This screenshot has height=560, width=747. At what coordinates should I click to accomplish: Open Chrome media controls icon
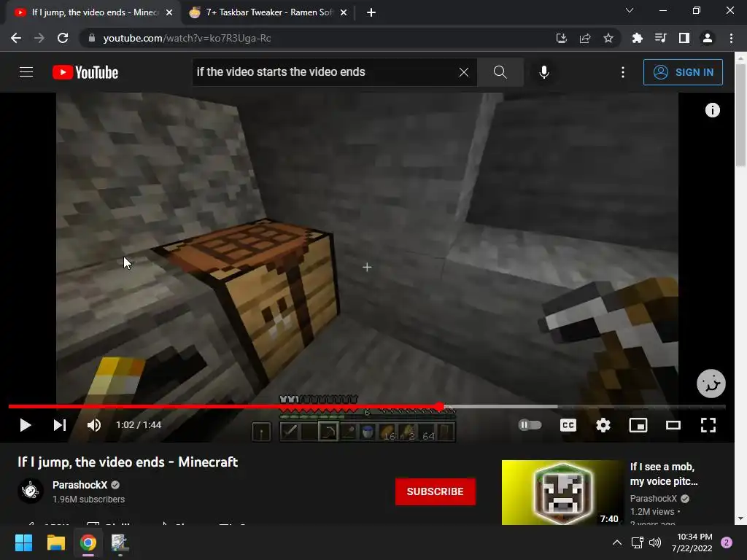(660, 38)
